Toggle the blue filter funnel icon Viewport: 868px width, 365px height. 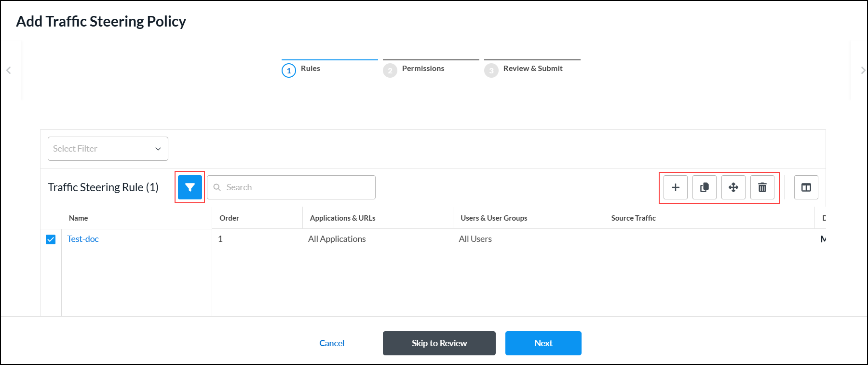point(190,187)
